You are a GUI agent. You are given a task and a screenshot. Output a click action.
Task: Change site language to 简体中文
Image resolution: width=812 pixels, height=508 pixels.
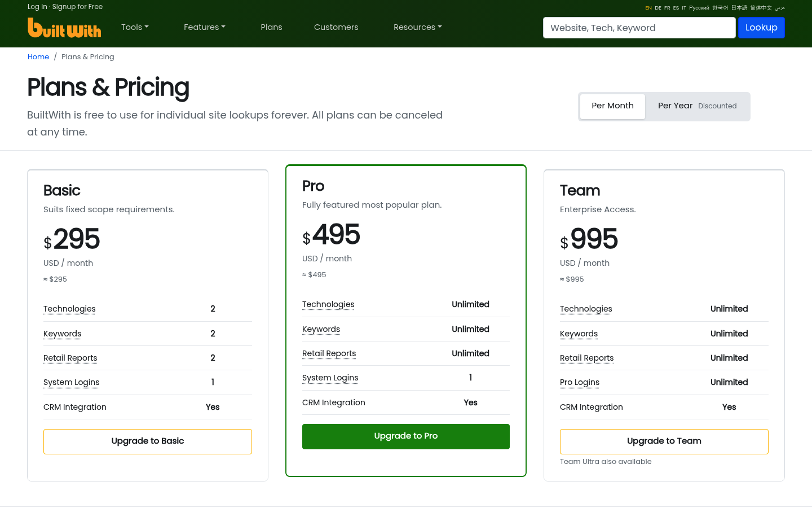coord(761,8)
